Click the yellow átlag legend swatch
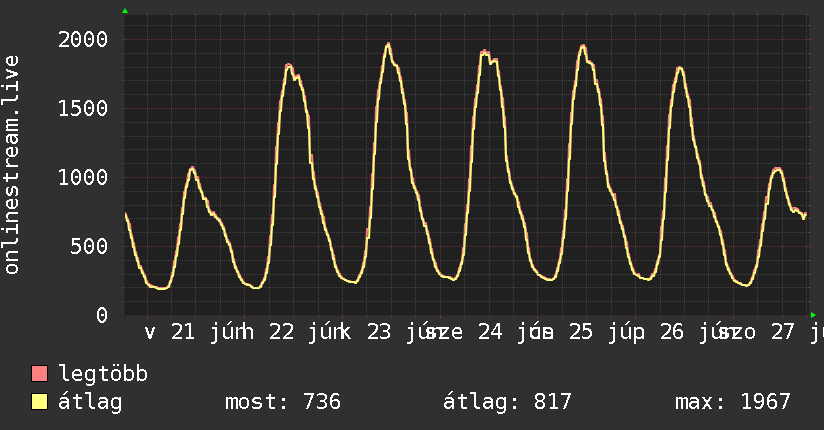Viewport: 824px width, 430px height. [39, 402]
